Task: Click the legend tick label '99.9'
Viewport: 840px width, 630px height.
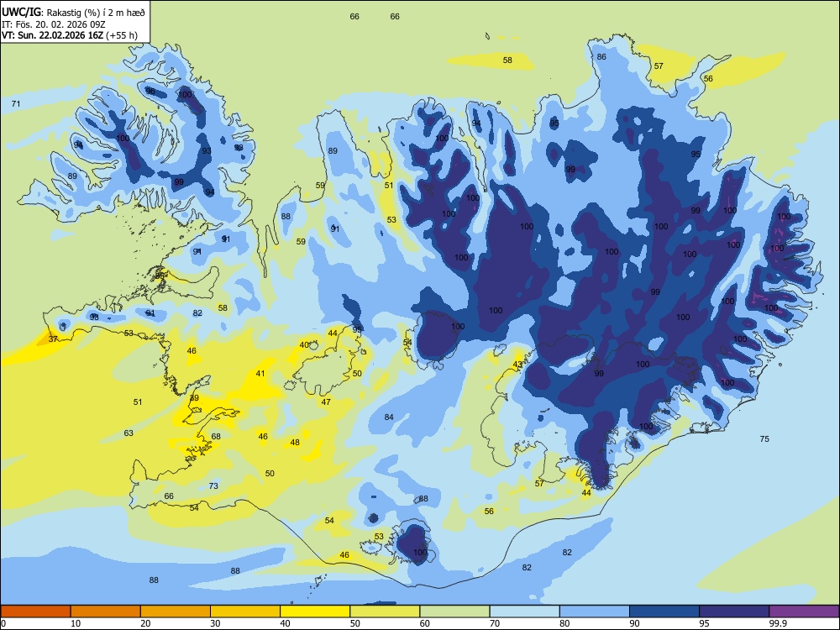Action: point(778,623)
